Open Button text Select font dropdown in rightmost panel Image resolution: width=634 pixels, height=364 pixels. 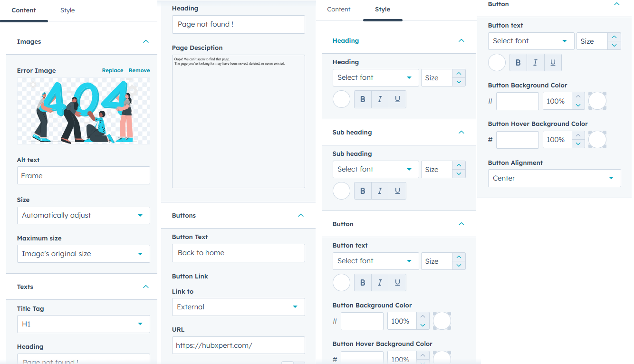click(x=531, y=41)
